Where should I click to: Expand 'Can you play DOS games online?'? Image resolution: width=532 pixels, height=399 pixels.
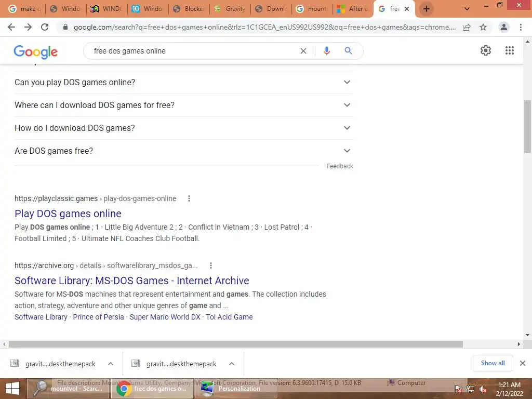(x=183, y=83)
